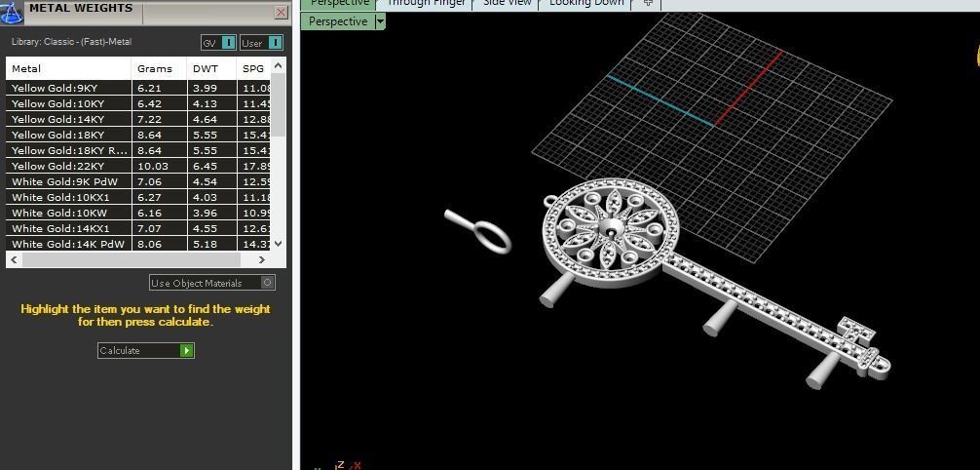This screenshot has height=470, width=980.
Task: Select the Yellow Gold:18KY R... row
Action: point(138,151)
